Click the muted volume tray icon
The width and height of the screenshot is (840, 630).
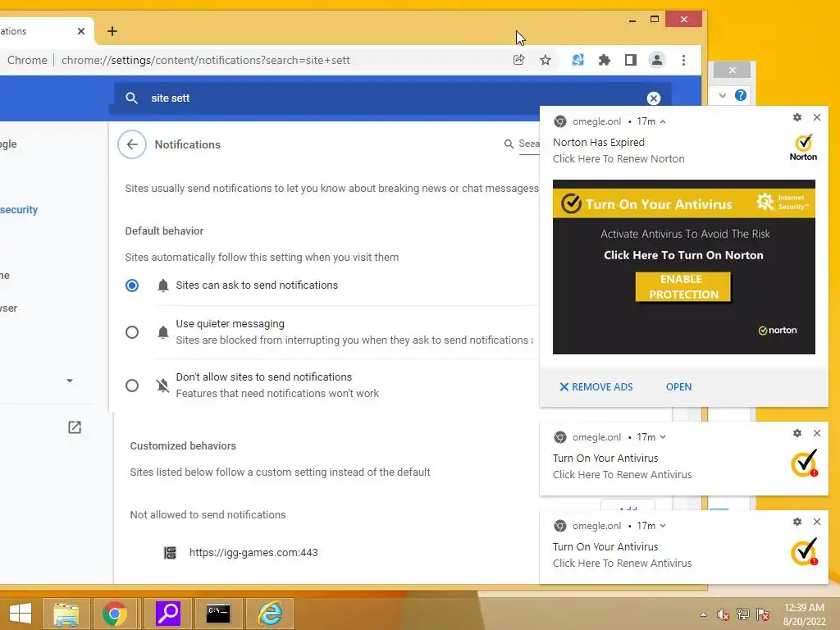click(x=724, y=614)
